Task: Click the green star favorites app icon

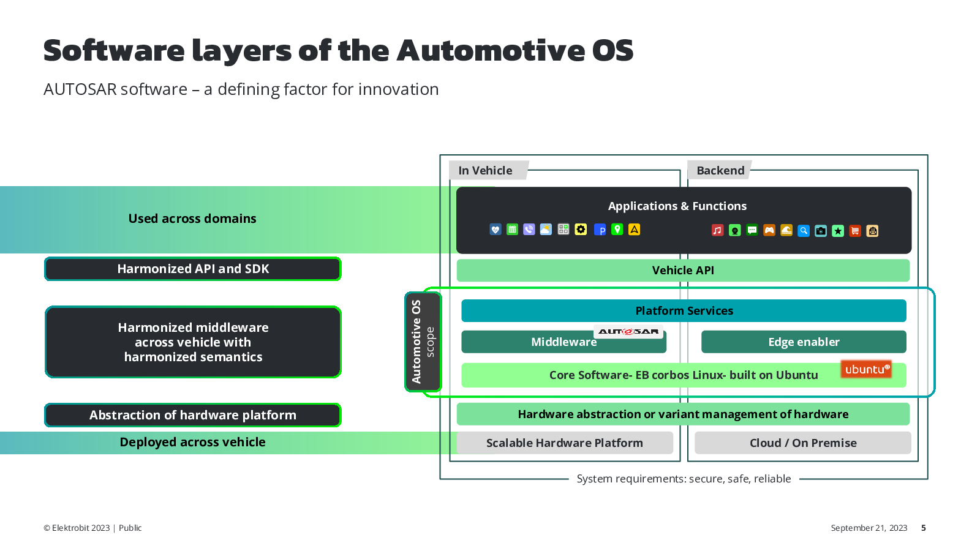Action: [x=838, y=231]
